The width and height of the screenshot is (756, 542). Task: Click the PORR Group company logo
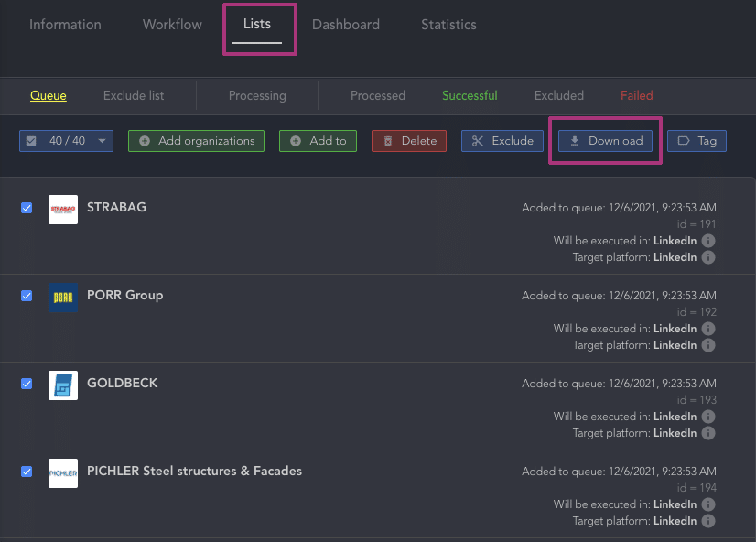pos(63,298)
